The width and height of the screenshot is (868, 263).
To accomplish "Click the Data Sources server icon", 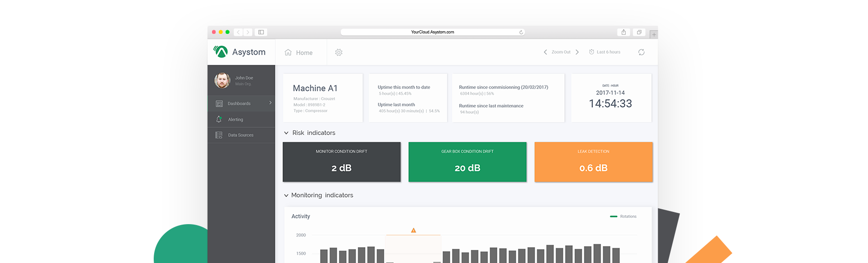I will point(219,135).
